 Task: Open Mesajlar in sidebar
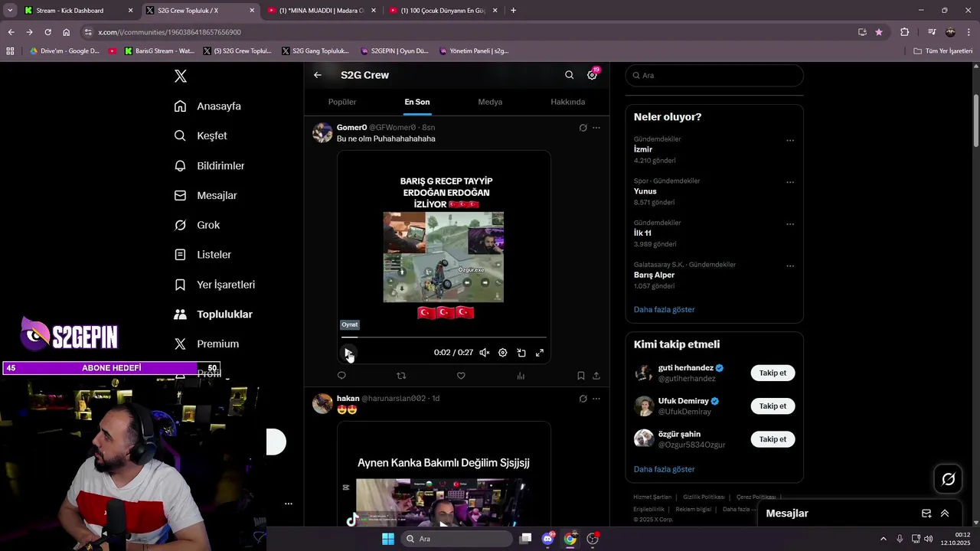pyautogui.click(x=205, y=195)
